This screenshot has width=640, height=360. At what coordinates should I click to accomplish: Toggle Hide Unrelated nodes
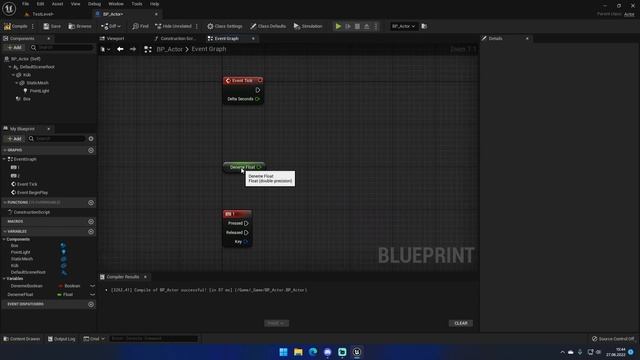pyautogui.click(x=173, y=26)
